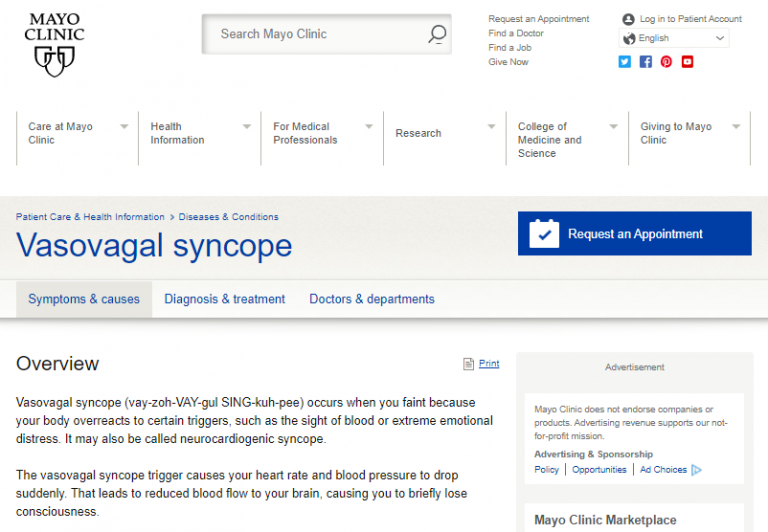This screenshot has height=532, width=768.
Task: Open the Ad Choices link
Action: [x=663, y=470]
